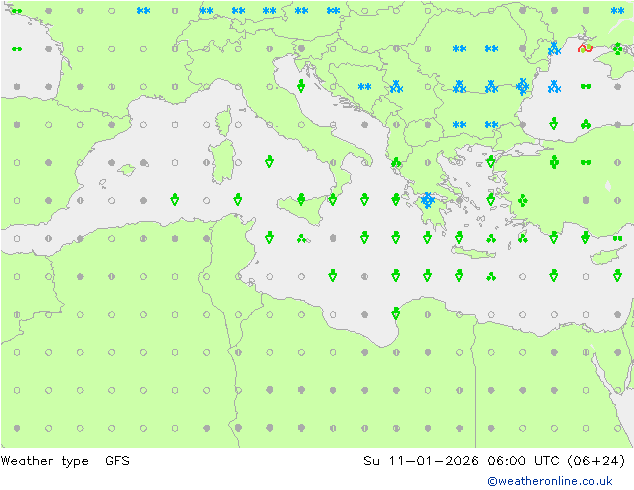Select the large blue snowflake symbol over Greece
634x490 pixels.
coord(427,200)
